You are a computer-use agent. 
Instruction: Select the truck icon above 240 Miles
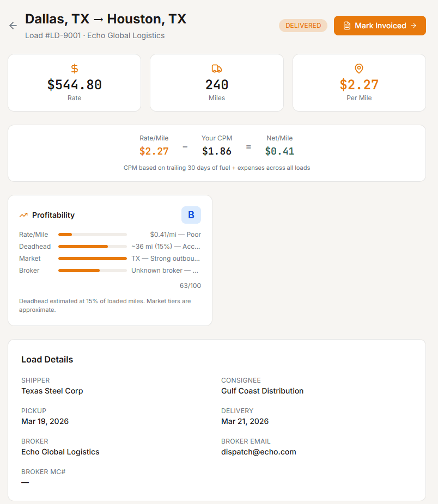(216, 69)
